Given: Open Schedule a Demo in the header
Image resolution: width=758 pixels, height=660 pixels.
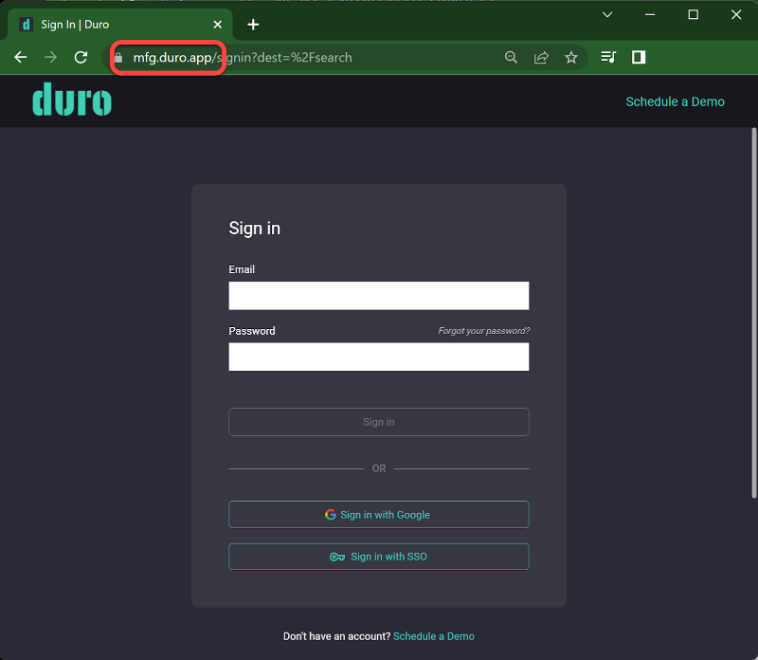Looking at the screenshot, I should (675, 102).
